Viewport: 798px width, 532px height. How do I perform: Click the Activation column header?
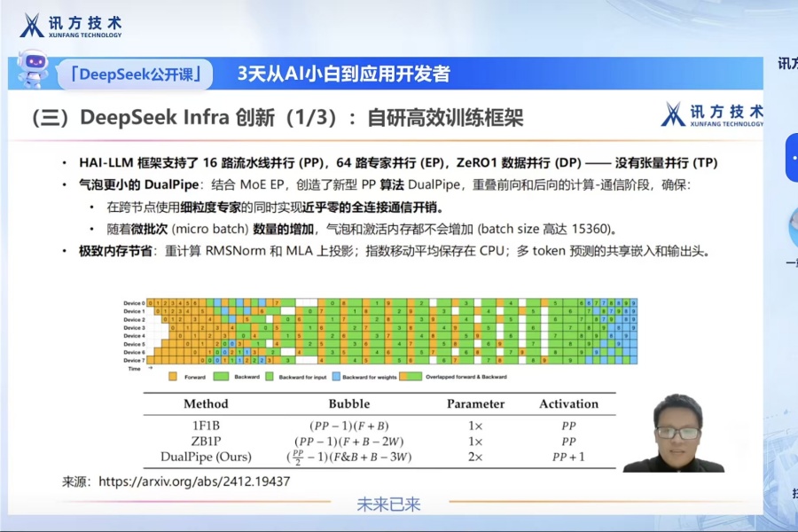click(568, 403)
